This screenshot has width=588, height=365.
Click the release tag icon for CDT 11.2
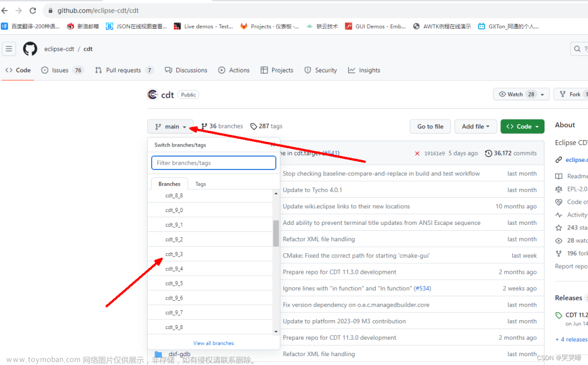[x=559, y=316]
